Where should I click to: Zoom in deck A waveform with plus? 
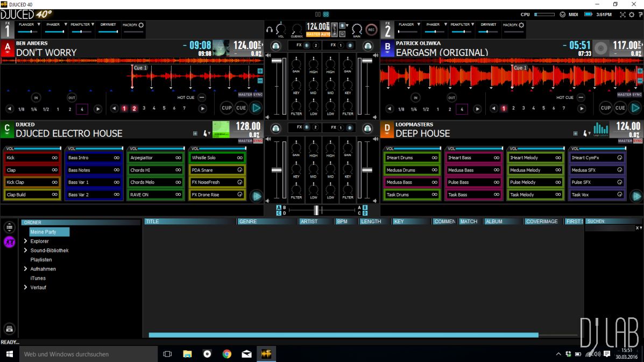tap(260, 71)
